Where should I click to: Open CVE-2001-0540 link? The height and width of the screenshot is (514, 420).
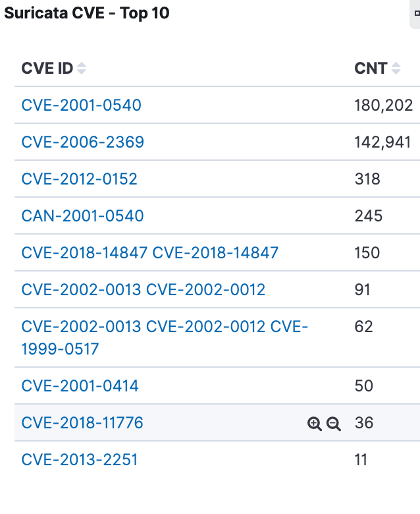pyautogui.click(x=81, y=105)
